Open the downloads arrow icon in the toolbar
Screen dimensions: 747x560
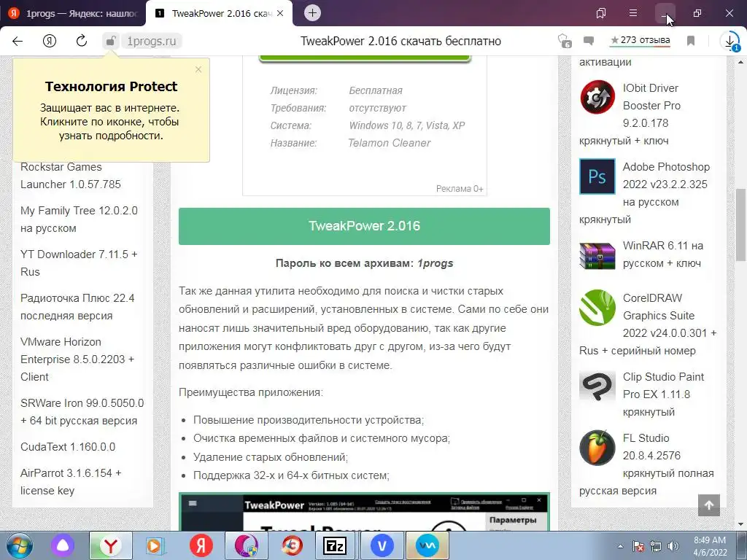tap(729, 41)
